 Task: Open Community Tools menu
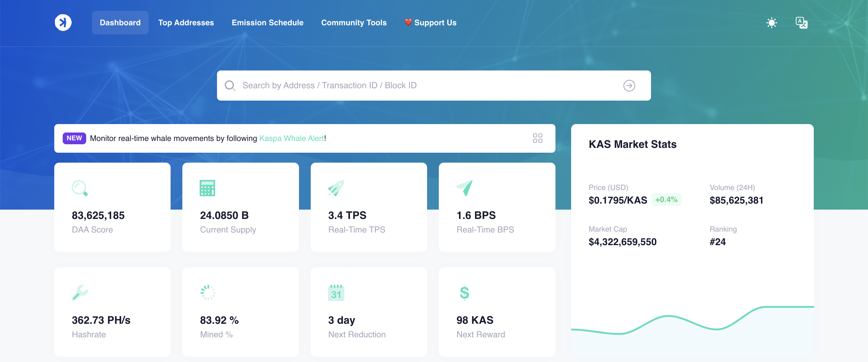pos(354,23)
